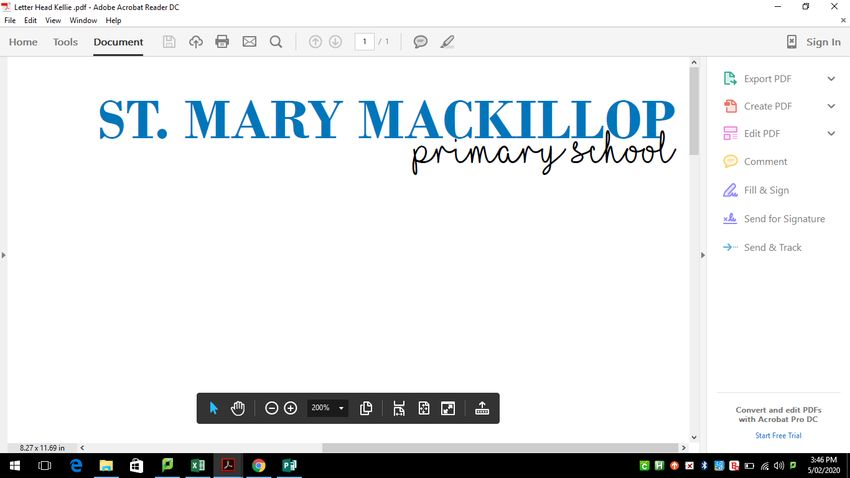Click the page number input field
This screenshot has height=478, width=850.
[x=364, y=42]
